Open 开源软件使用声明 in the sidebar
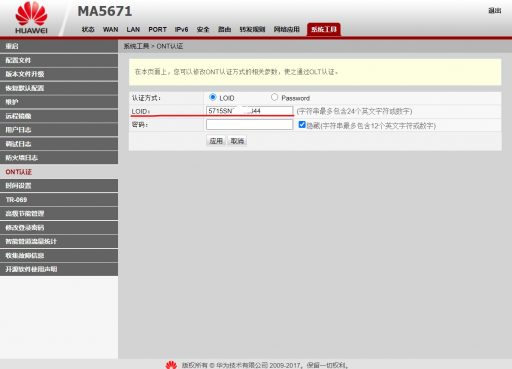512x369 pixels. tap(59, 269)
